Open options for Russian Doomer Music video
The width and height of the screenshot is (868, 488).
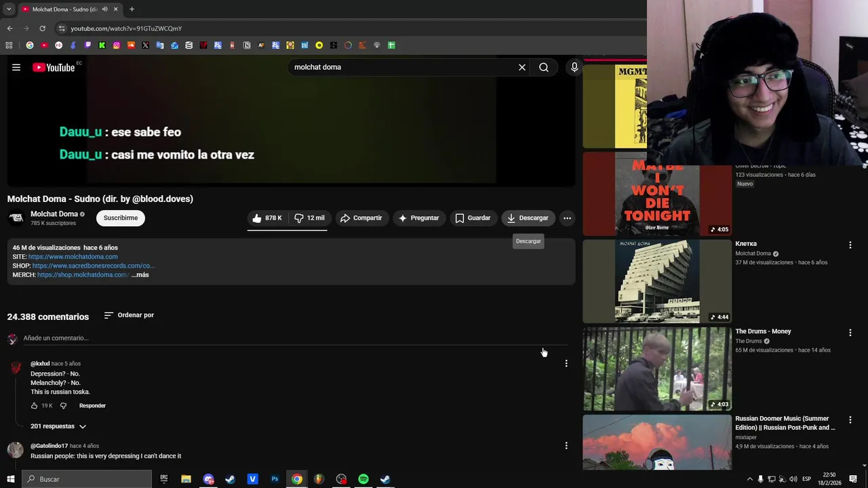point(850,420)
